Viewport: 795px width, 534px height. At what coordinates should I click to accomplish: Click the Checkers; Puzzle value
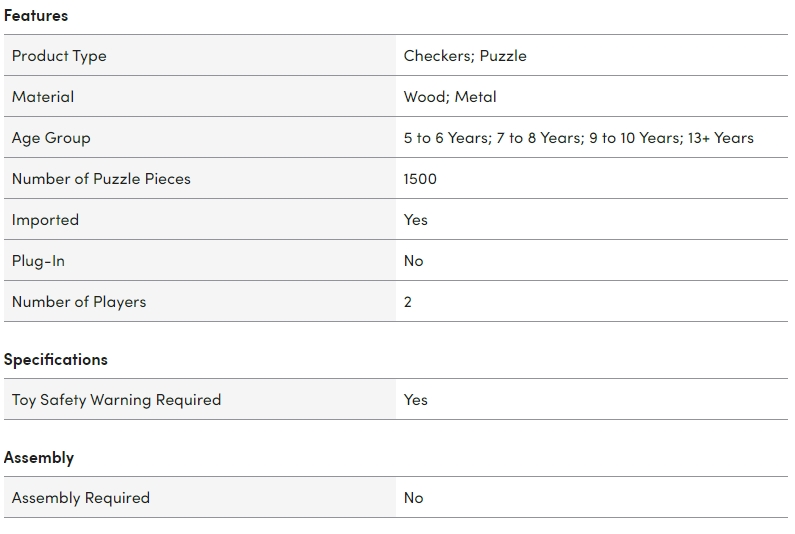[x=465, y=56]
